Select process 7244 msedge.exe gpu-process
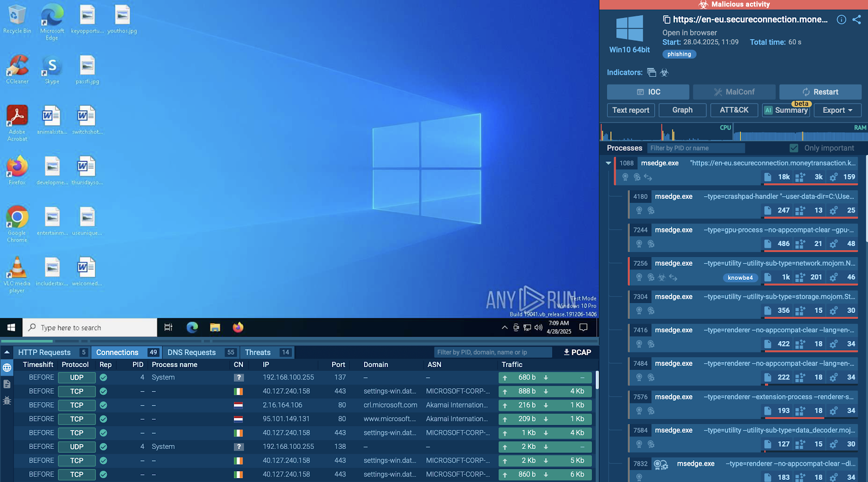 point(743,237)
